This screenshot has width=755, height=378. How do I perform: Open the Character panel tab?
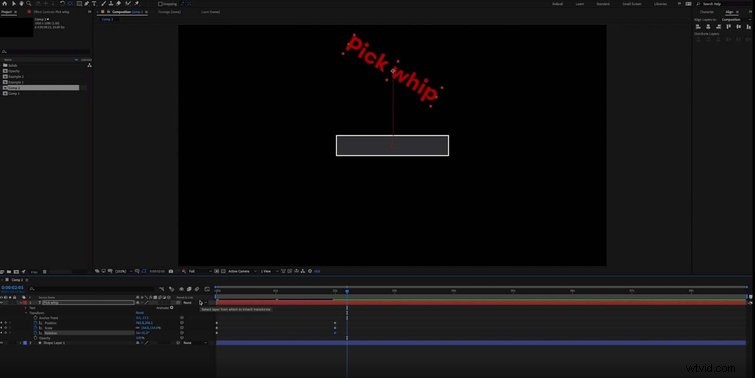point(707,12)
